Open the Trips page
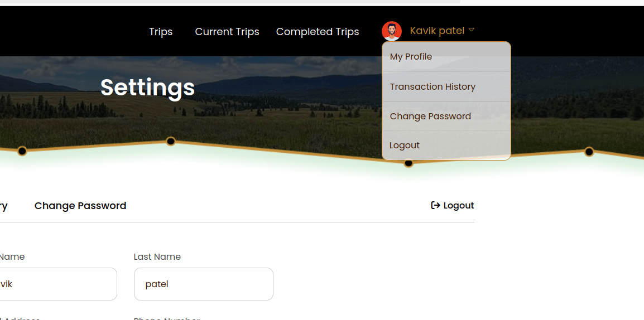The image size is (644, 320). [161, 32]
